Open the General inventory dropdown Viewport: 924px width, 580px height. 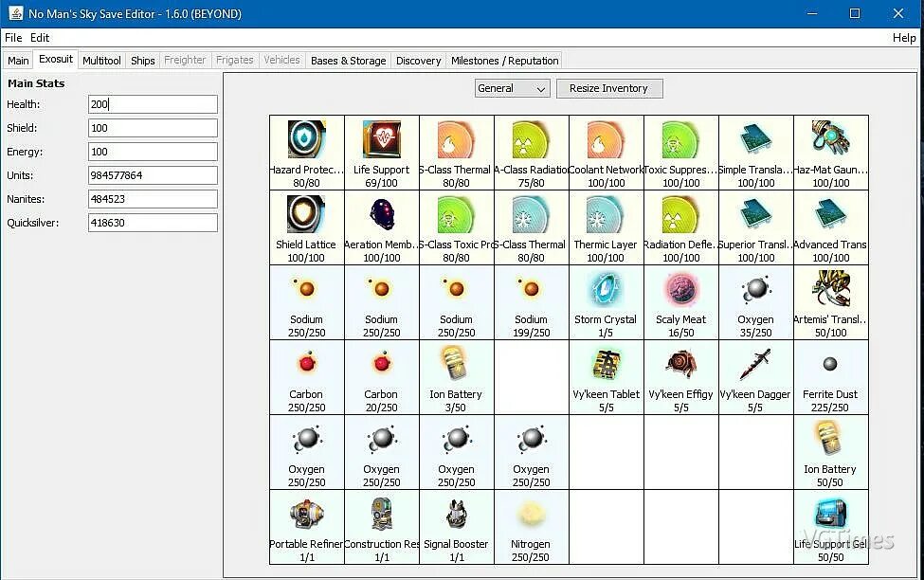[512, 88]
